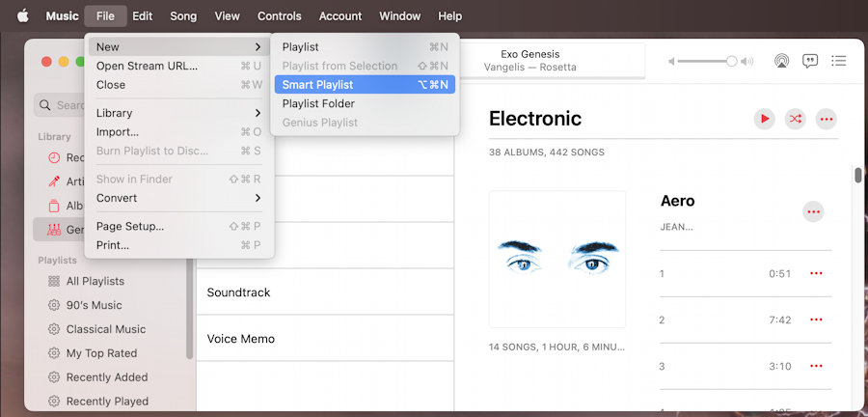Image resolution: width=868 pixels, height=417 pixels.
Task: Click the Recently Added clock icon in Library
Action: 54,158
